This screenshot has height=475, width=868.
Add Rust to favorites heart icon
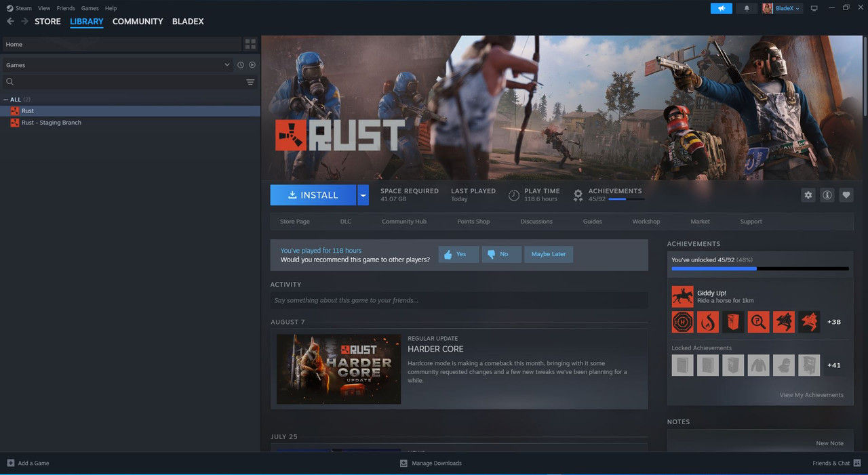[846, 195]
